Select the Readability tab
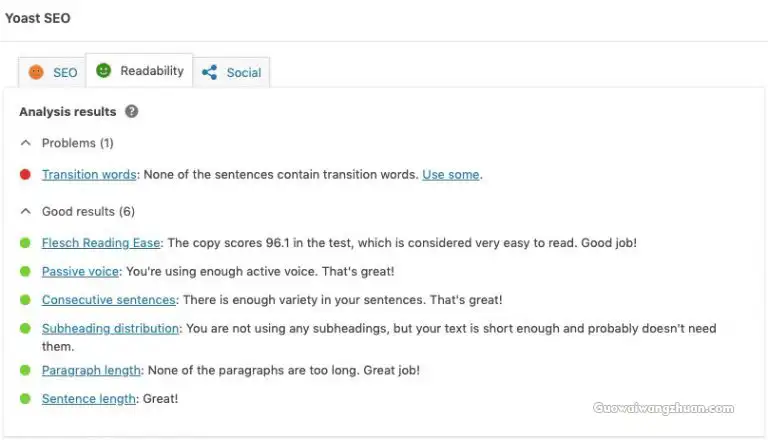The width and height of the screenshot is (768, 440). coord(140,71)
